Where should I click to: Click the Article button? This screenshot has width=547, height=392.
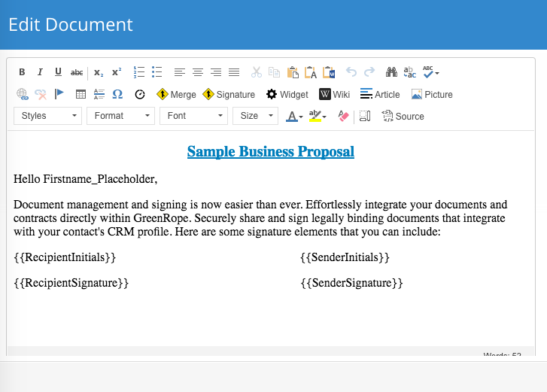pyautogui.click(x=380, y=94)
